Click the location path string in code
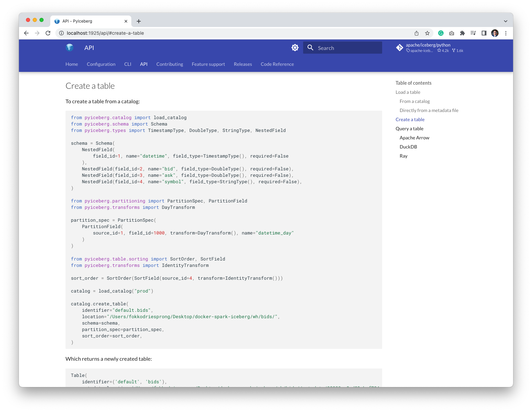The width and height of the screenshot is (532, 412). coord(192,317)
